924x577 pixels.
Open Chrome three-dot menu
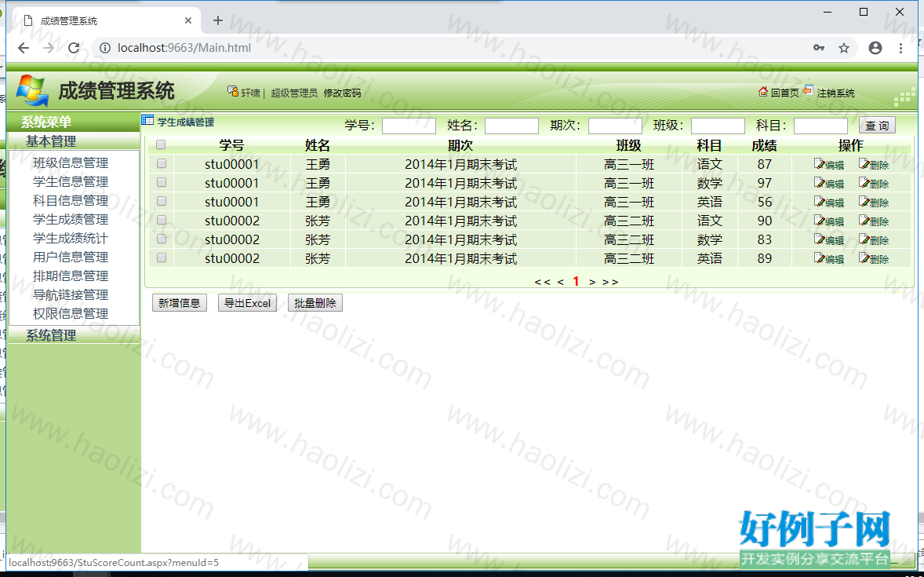point(900,48)
